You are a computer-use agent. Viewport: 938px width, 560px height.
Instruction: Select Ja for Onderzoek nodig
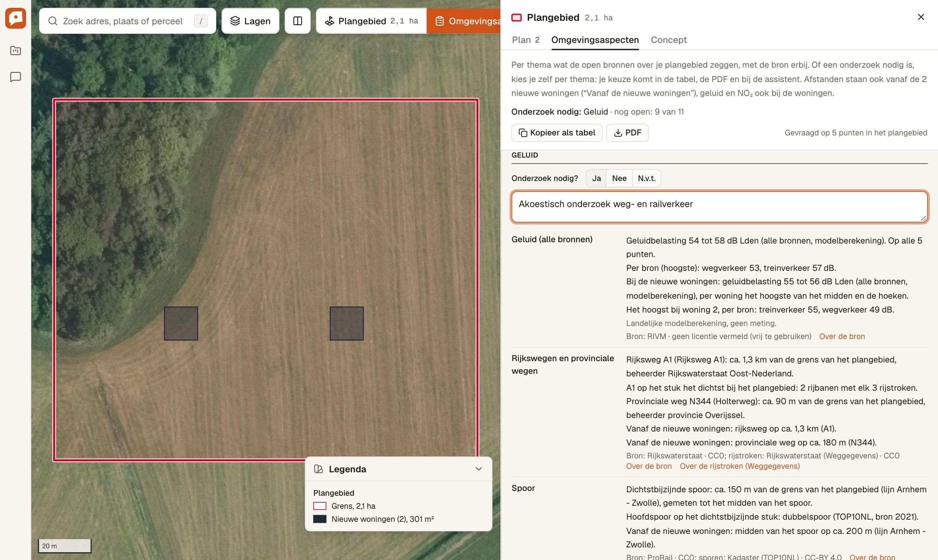pos(596,178)
